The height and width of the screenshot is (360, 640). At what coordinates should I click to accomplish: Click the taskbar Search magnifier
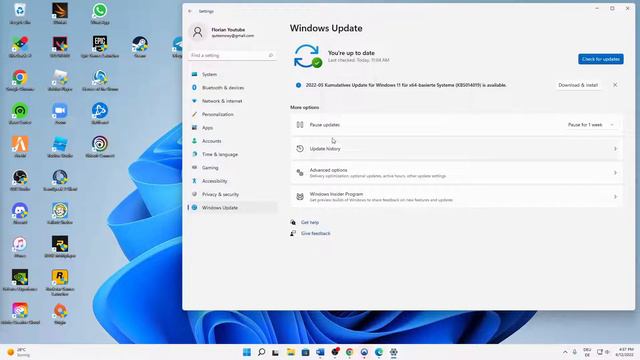coord(262,352)
